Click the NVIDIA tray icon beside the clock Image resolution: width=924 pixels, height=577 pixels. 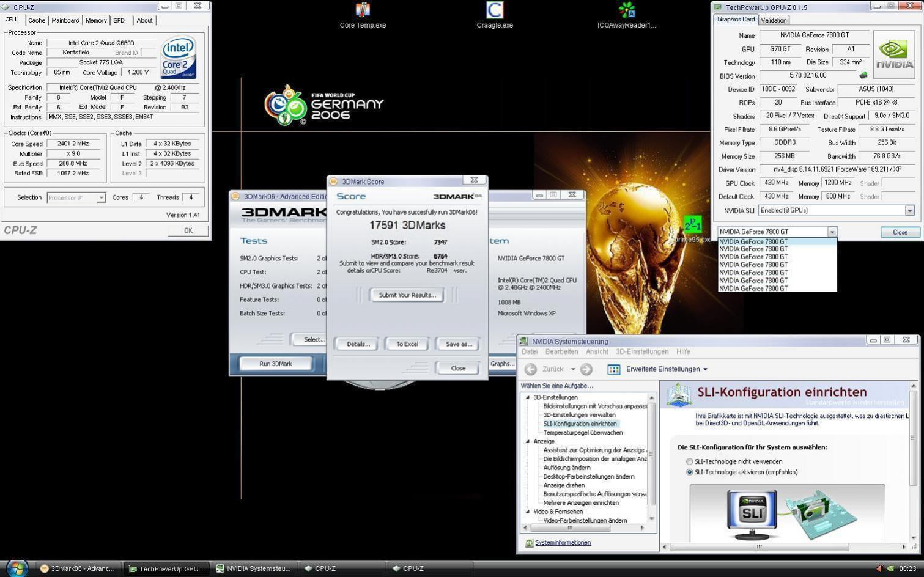tap(890, 568)
